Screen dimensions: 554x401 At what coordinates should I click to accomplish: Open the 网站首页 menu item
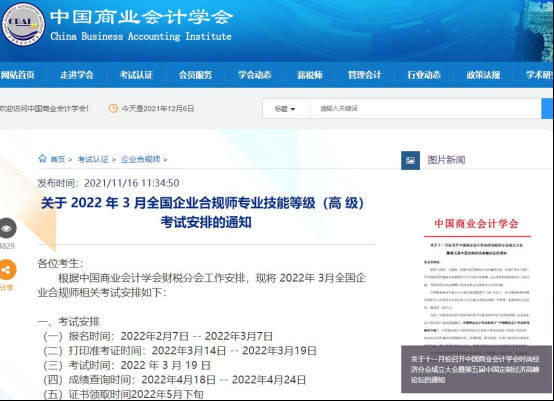click(x=17, y=75)
